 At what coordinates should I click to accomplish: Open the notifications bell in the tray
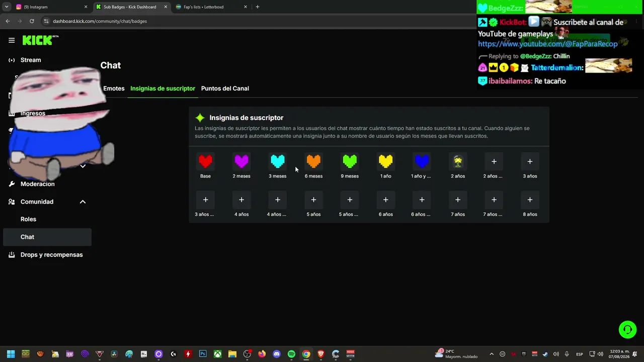click(x=636, y=354)
